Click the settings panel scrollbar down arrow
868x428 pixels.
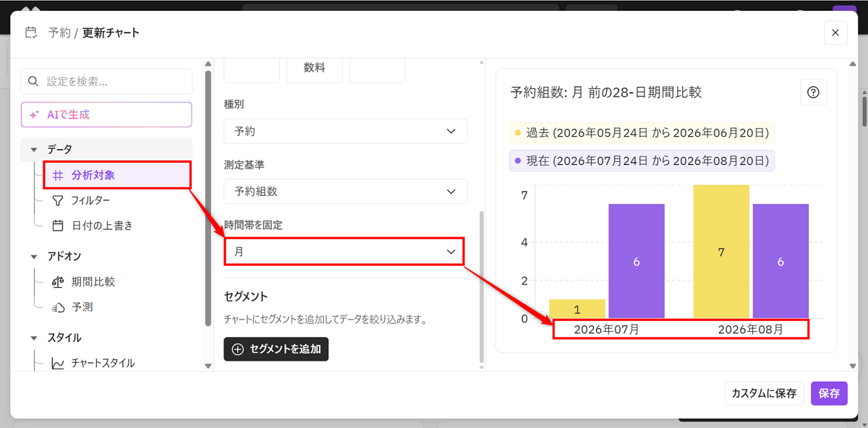pos(481,367)
